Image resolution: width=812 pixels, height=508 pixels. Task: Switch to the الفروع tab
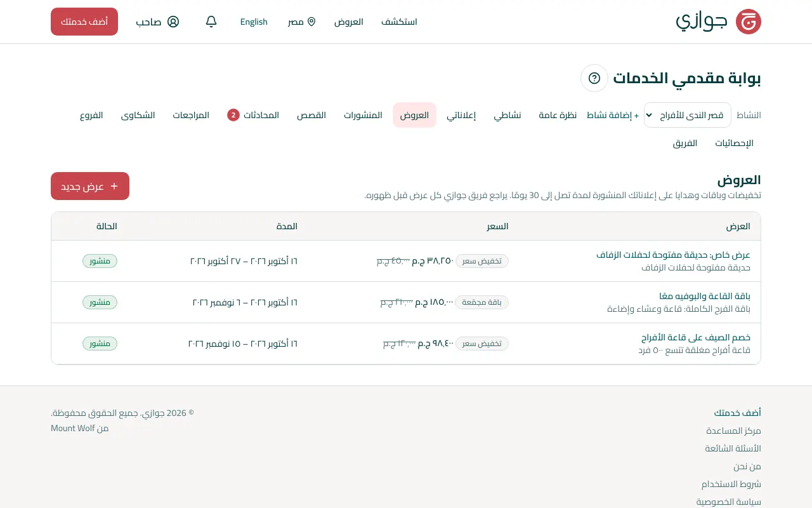point(91,115)
